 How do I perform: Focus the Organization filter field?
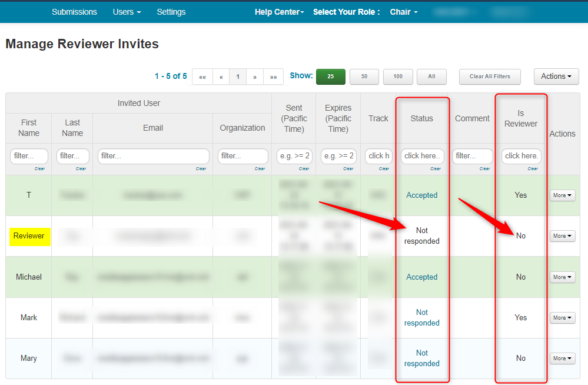pyautogui.click(x=242, y=156)
